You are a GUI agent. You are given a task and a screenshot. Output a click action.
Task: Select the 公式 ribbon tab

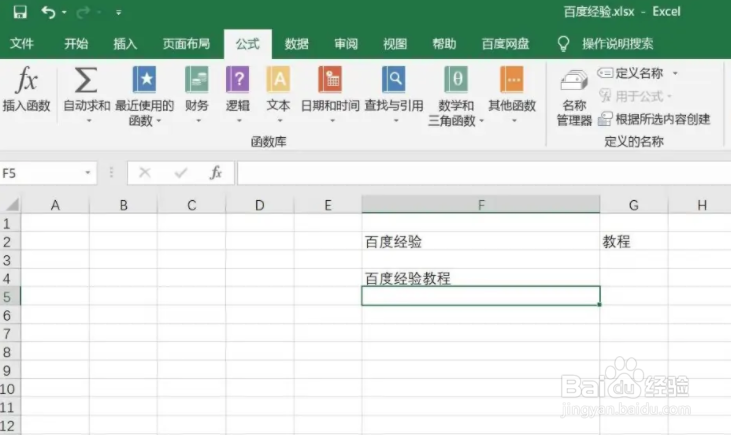tap(248, 44)
